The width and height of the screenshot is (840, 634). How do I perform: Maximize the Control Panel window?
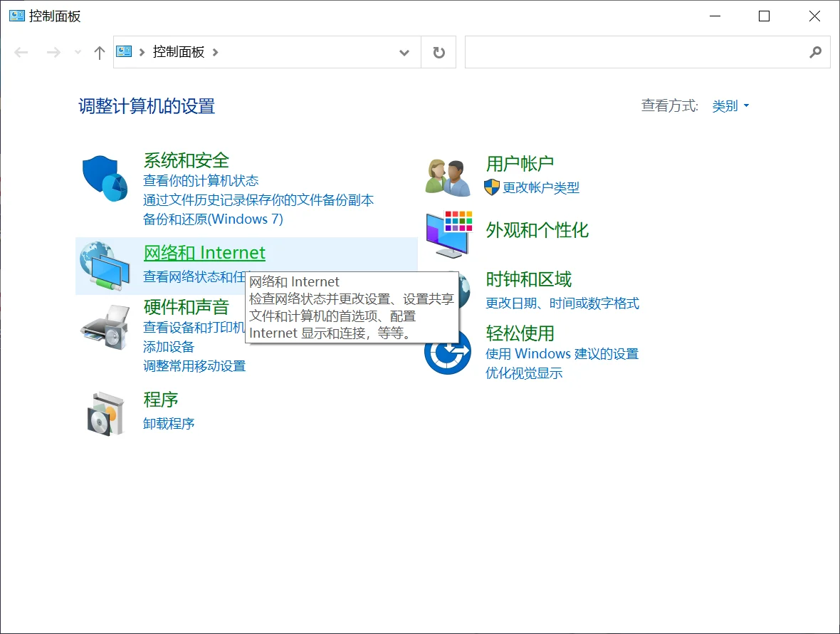[x=765, y=16]
